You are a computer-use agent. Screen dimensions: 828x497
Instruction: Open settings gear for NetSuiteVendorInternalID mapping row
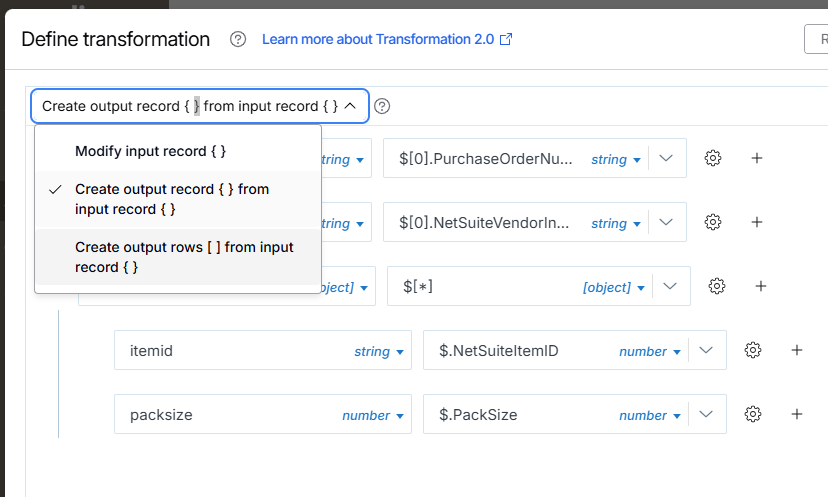713,222
